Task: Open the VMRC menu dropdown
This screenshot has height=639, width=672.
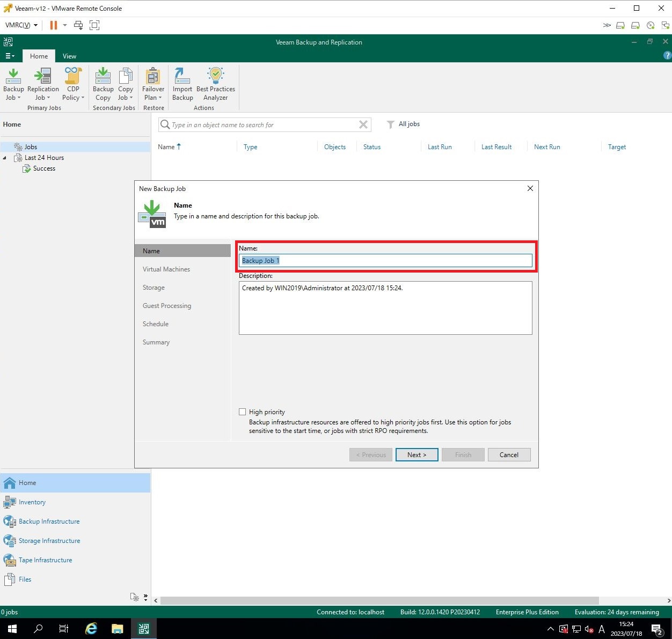Action: point(21,25)
